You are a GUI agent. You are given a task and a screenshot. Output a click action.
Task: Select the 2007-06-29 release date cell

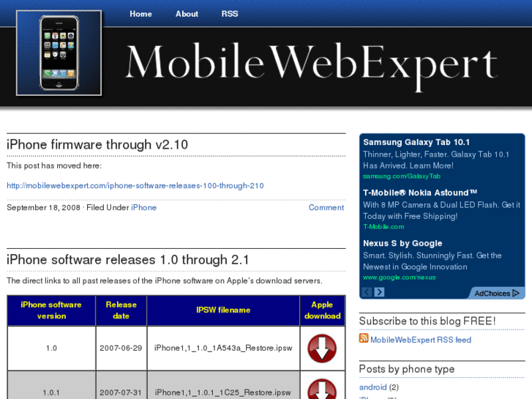coord(121,348)
